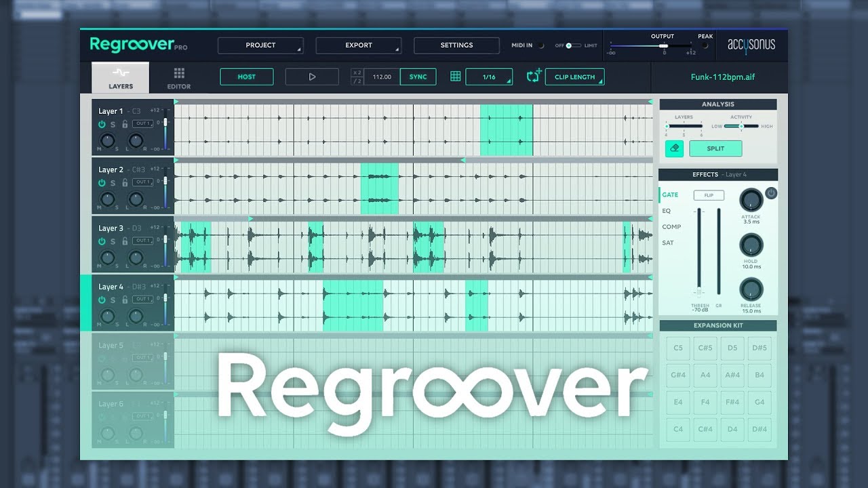Click the Layer 1 left/right pan knob
Screen dimensions: 868x488
(x=136, y=140)
